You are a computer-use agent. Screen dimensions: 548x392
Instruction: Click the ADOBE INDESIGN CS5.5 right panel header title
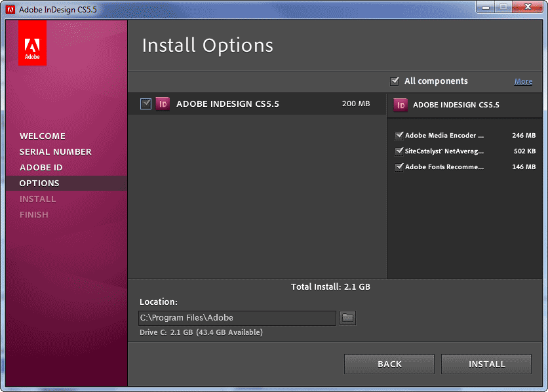point(456,105)
